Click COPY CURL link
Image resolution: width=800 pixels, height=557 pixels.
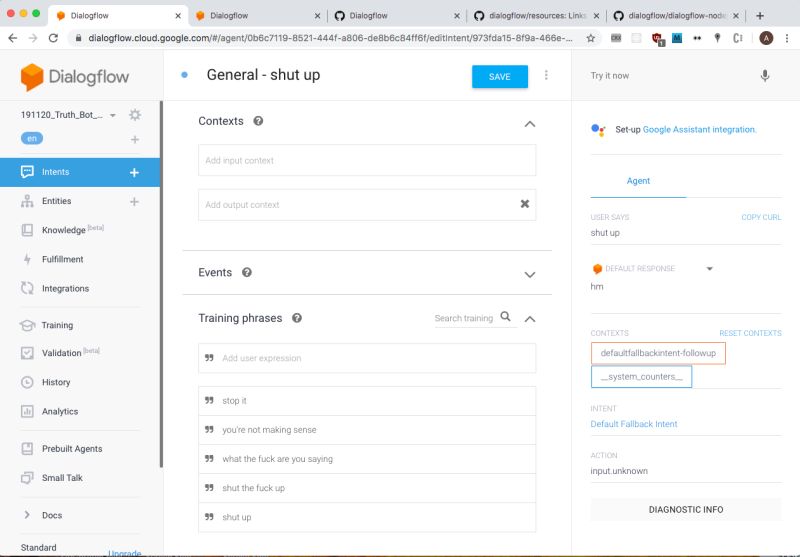coord(761,217)
